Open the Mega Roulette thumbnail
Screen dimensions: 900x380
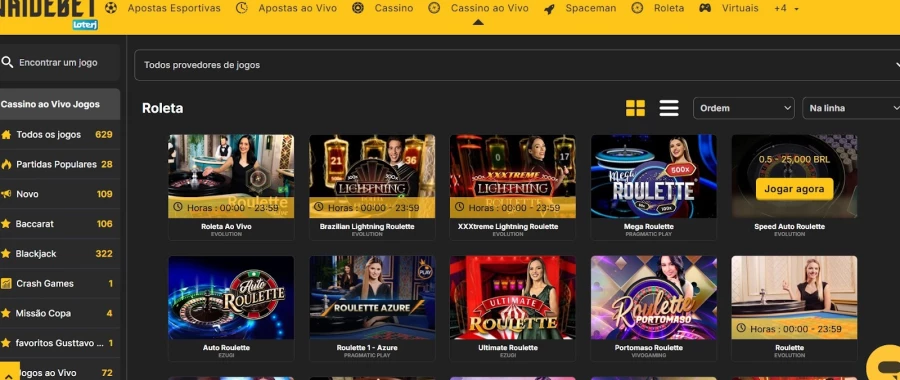point(654,176)
